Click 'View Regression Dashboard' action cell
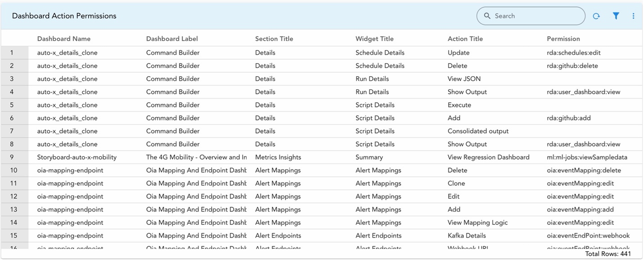The image size is (644, 261). click(488, 157)
